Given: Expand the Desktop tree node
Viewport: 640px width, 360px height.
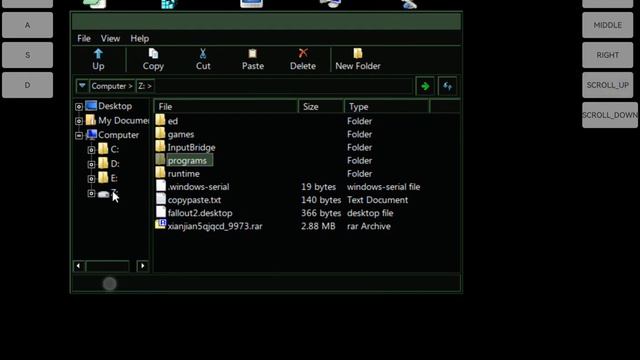Looking at the screenshot, I should (x=79, y=107).
